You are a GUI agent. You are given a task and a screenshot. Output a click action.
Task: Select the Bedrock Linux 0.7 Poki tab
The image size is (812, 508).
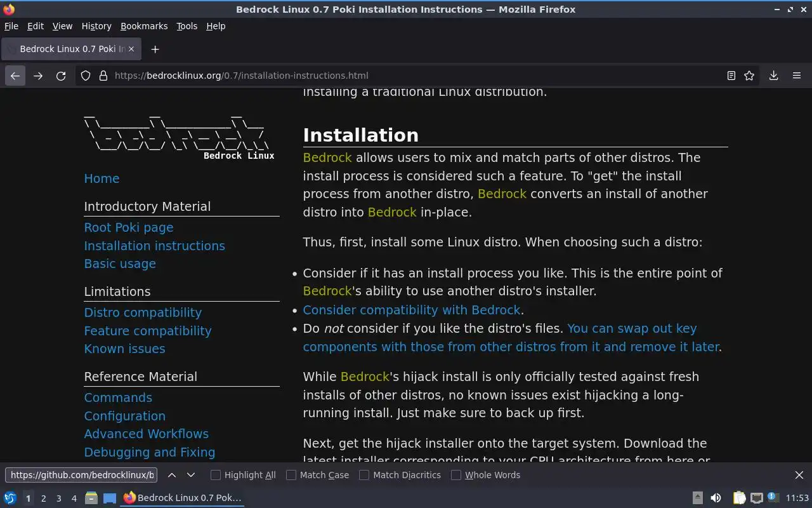(71, 49)
